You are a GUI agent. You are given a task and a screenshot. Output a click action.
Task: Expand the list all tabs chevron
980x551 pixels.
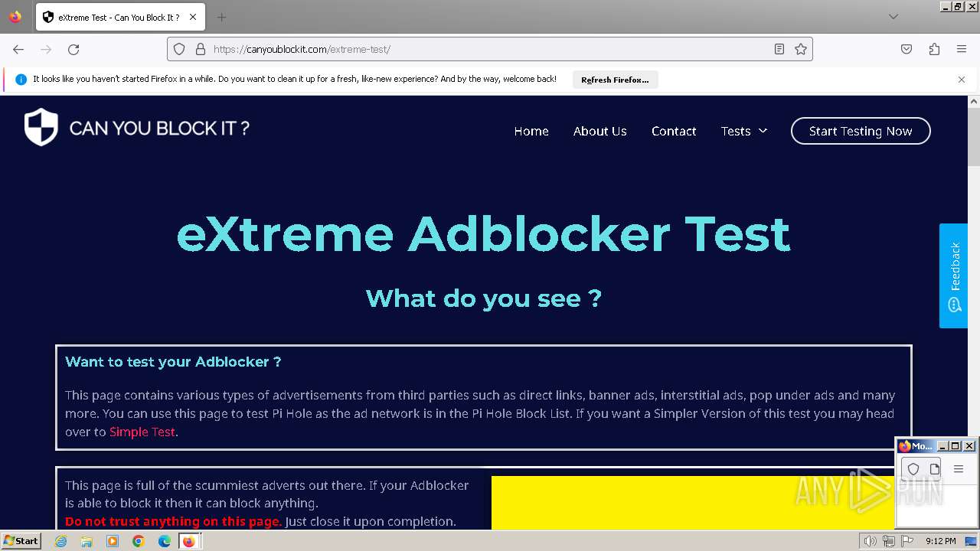[x=893, y=17]
